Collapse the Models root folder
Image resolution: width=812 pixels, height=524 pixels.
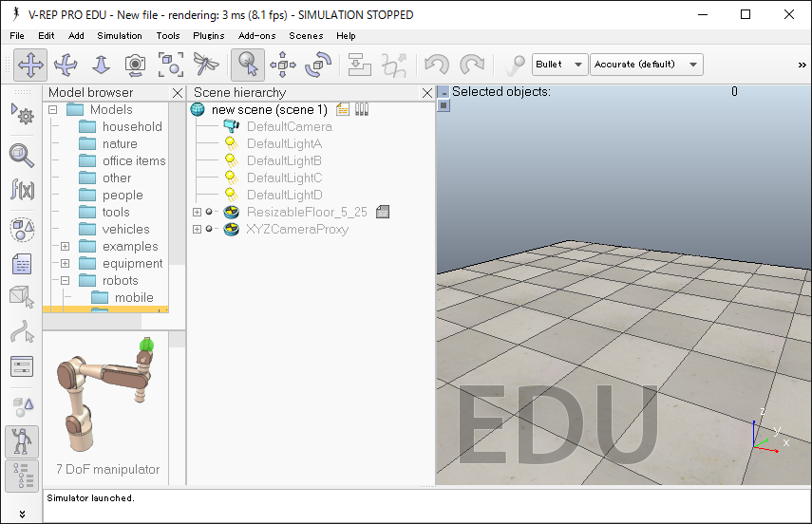point(53,110)
